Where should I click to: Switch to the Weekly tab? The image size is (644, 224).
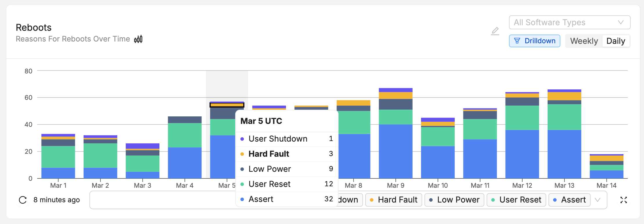[584, 41]
